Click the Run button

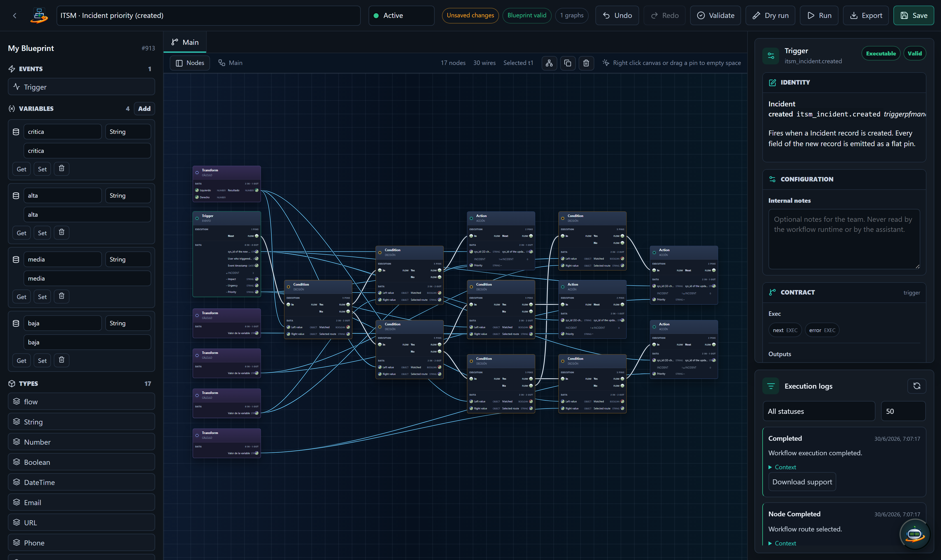(x=819, y=15)
